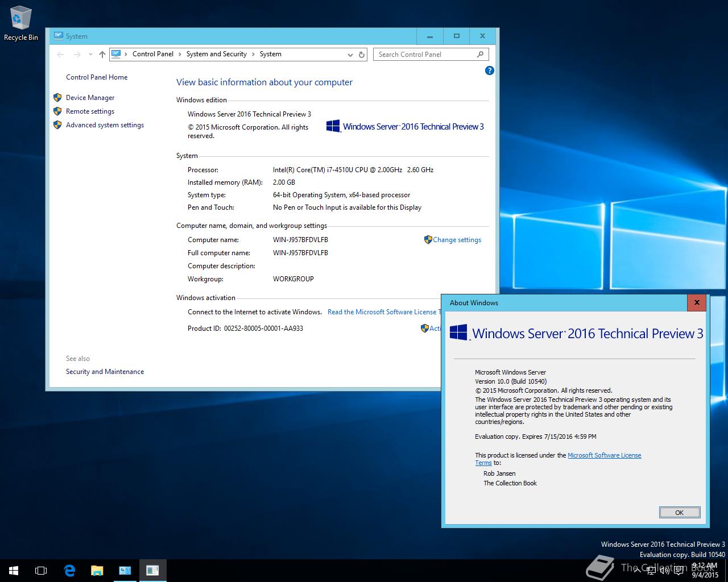Click the shield icon beside Change settings

[428, 240]
